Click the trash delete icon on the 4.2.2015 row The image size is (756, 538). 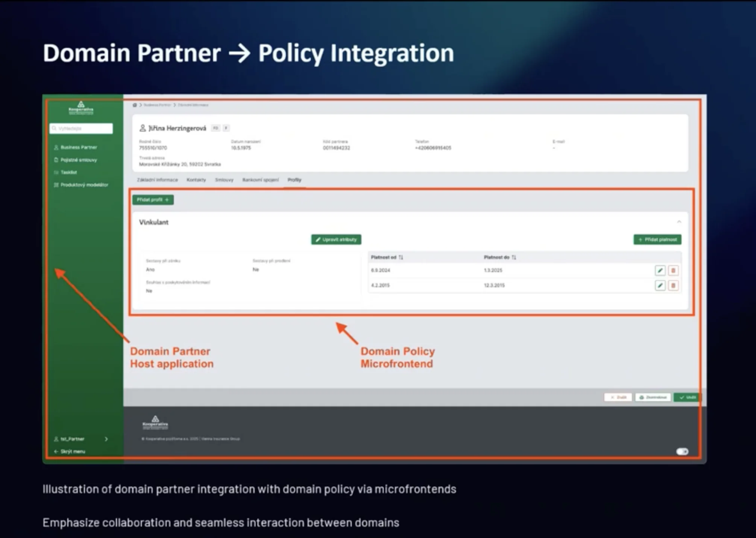673,286
